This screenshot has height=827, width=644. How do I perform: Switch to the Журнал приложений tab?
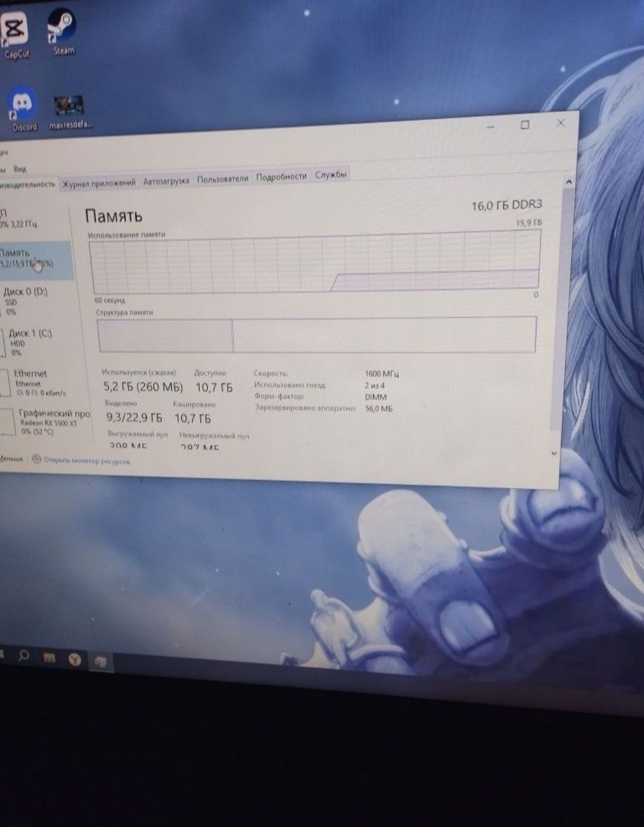pos(99,183)
